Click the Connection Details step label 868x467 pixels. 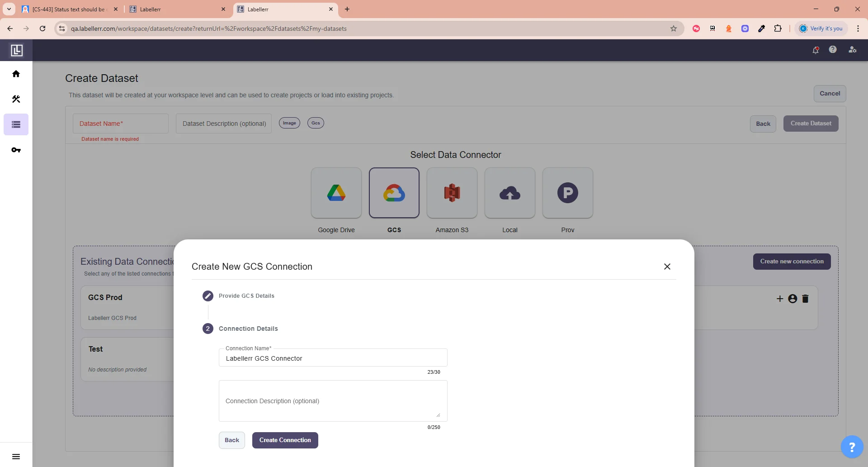point(248,329)
